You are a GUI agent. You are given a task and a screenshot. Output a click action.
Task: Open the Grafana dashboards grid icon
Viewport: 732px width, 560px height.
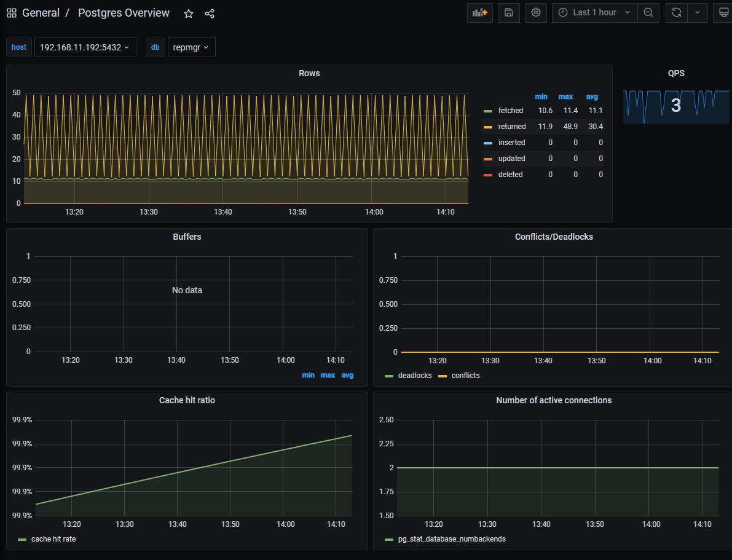pyautogui.click(x=11, y=12)
